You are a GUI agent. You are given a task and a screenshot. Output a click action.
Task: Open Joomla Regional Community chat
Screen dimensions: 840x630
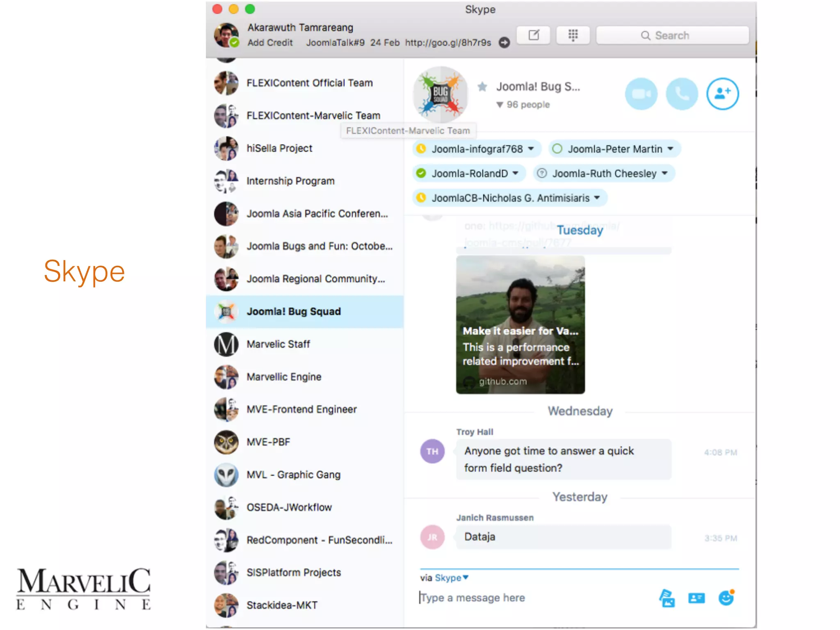tap(305, 279)
